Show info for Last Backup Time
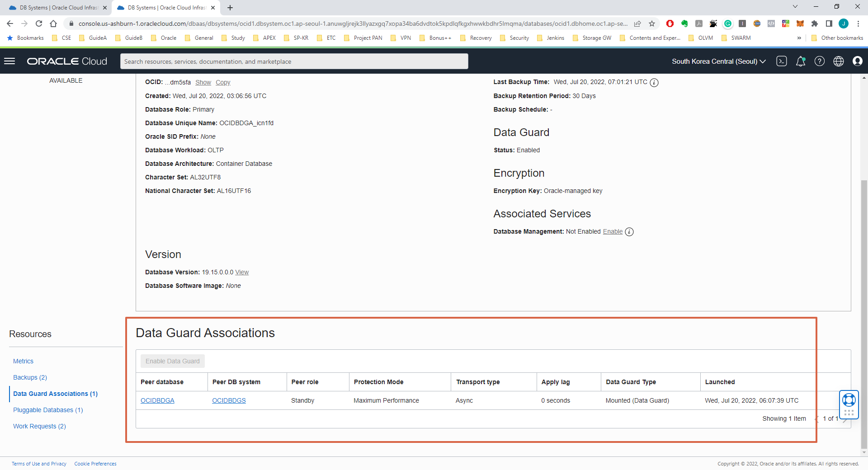868x470 pixels. coord(654,83)
